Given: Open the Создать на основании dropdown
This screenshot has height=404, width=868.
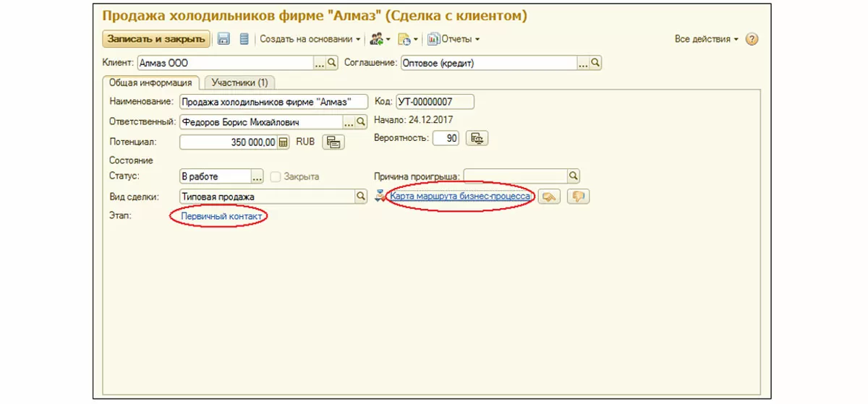Looking at the screenshot, I should [310, 39].
